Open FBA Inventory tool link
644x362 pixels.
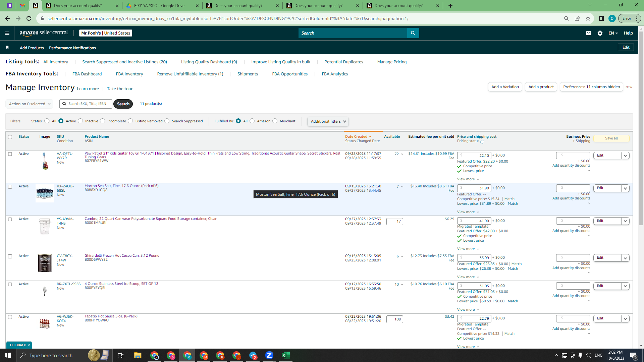[x=129, y=74]
